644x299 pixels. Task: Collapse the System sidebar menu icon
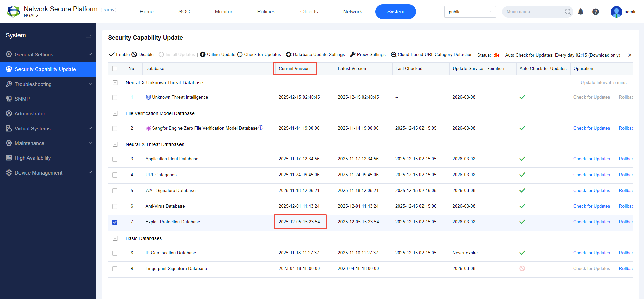[89, 36]
